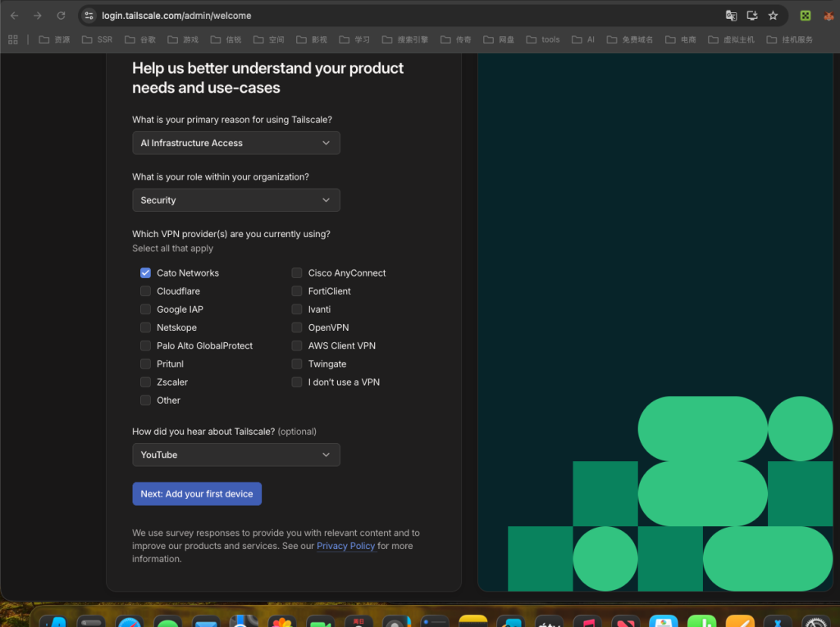The width and height of the screenshot is (840, 627).
Task: Check the OpenVPN checkbox
Action: point(297,327)
